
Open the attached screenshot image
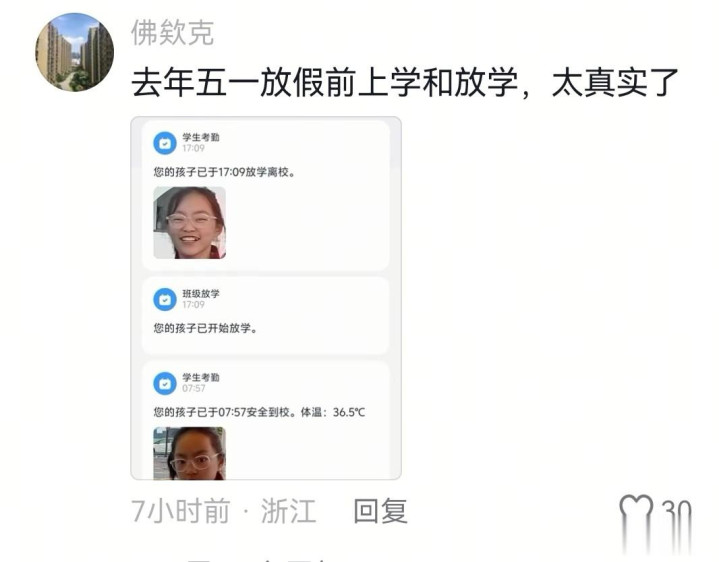coord(266,298)
